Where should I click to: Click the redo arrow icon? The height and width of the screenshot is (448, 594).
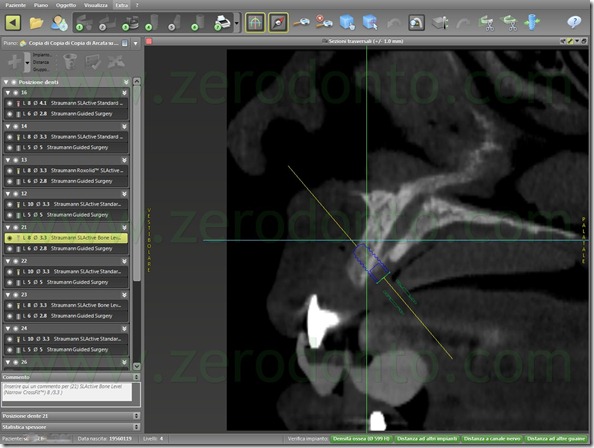click(x=463, y=23)
